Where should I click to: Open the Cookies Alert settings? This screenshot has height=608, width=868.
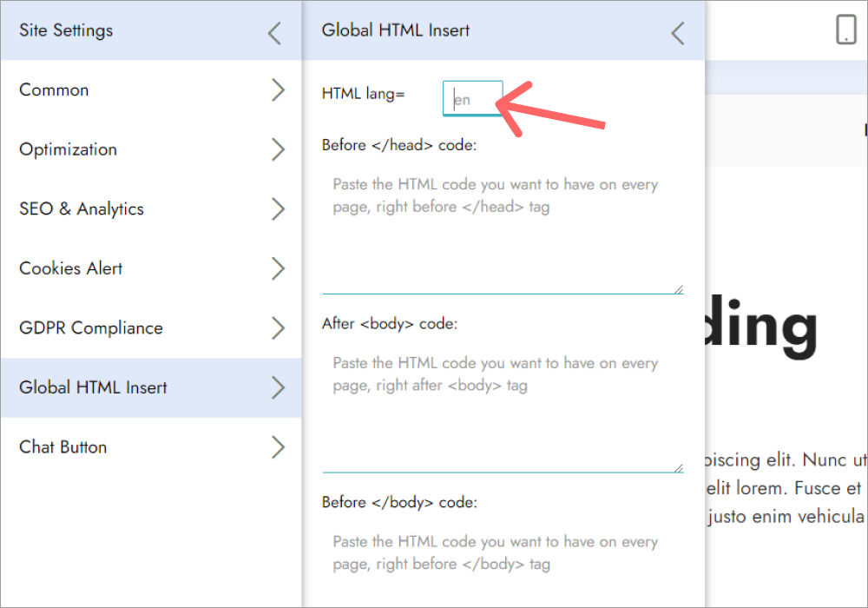pyautogui.click(x=87, y=268)
